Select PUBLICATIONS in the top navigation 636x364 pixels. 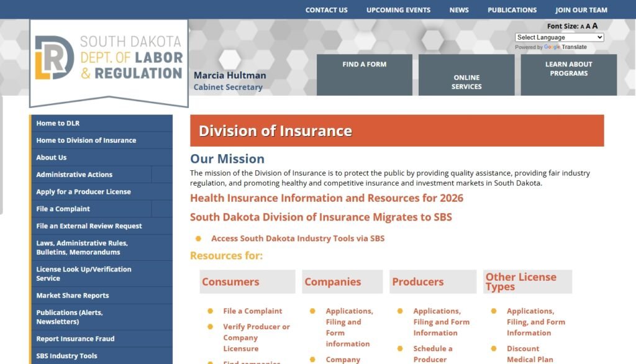tap(512, 10)
